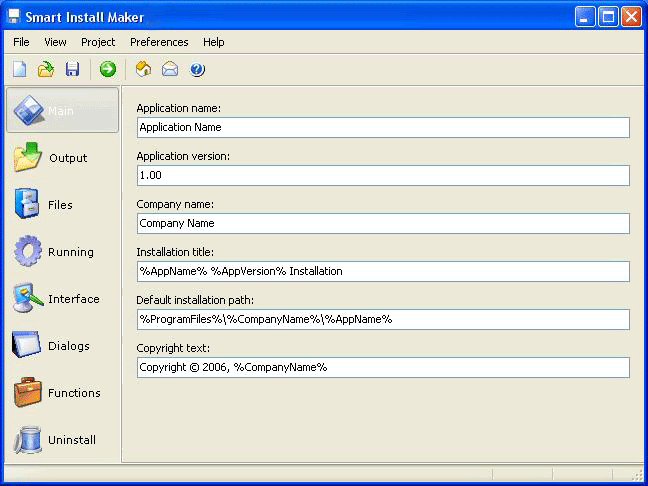Open the File menu
648x486 pixels.
click(x=21, y=42)
